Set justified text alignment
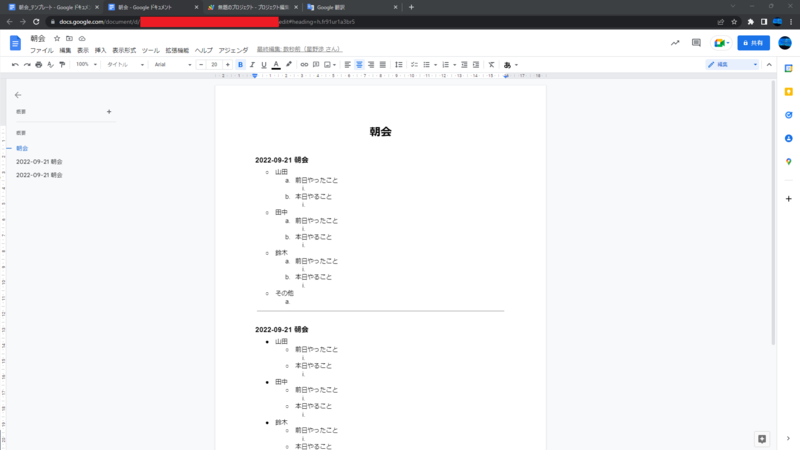800x450 pixels. (x=383, y=65)
